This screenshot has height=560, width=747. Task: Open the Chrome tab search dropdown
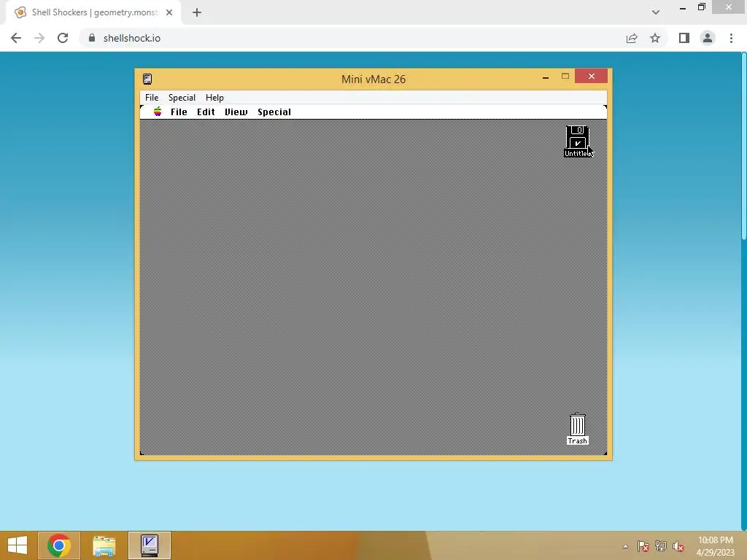pyautogui.click(x=656, y=12)
